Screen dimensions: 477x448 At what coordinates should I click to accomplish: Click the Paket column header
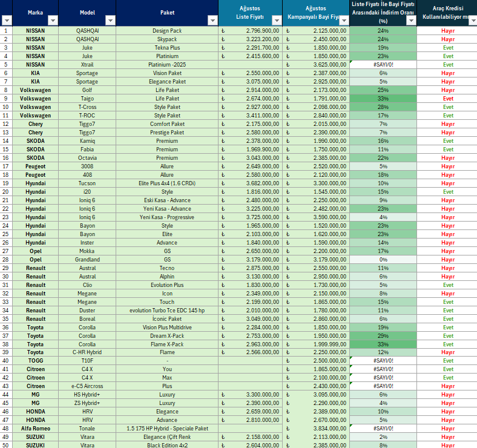(x=167, y=13)
